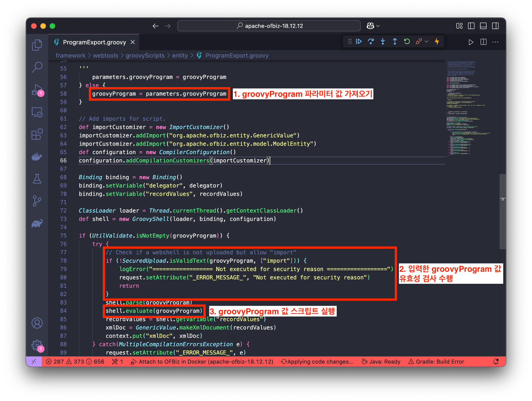Click Attach to OFBiz in Docker status item

click(202, 361)
